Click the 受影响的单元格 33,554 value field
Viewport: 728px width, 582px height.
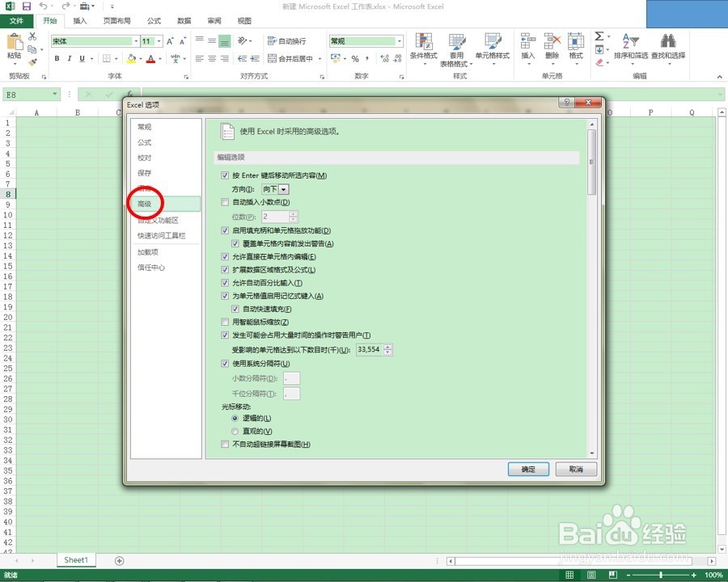(x=370, y=349)
